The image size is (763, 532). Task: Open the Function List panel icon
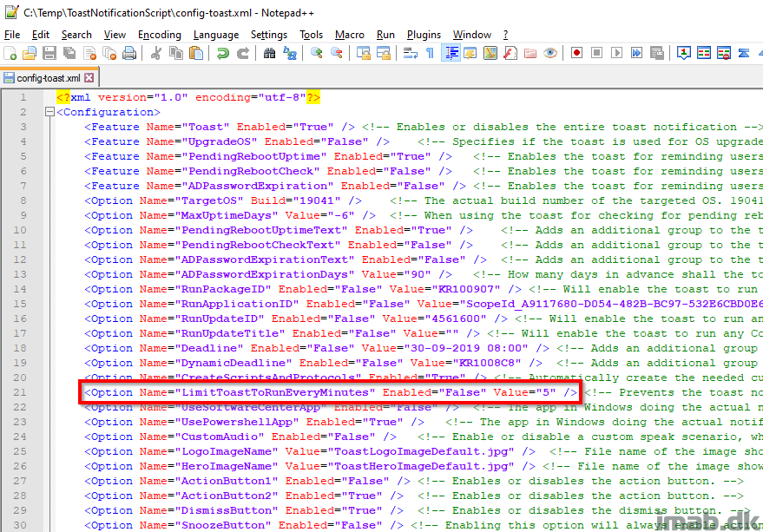pyautogui.click(x=510, y=53)
